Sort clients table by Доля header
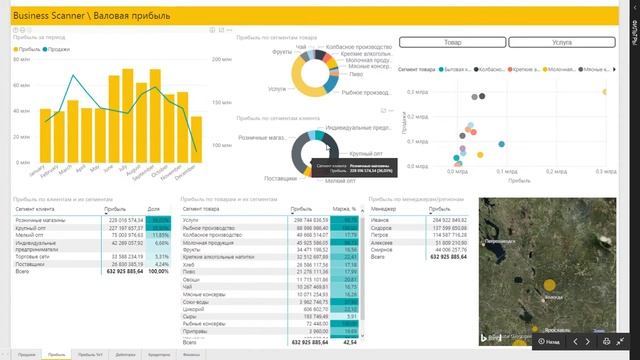Viewport: 640px width, 360px height. tap(153, 209)
